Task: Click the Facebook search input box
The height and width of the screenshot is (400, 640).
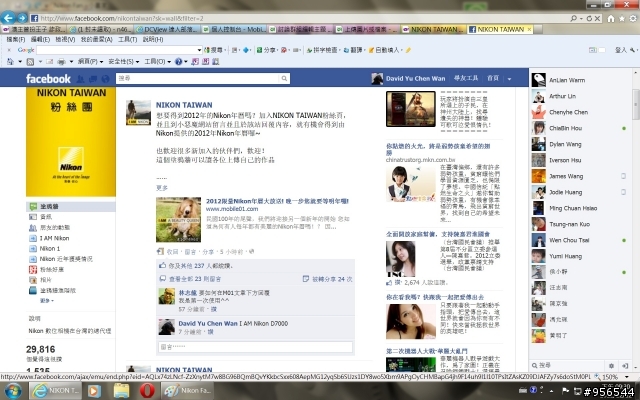Action: (x=198, y=78)
